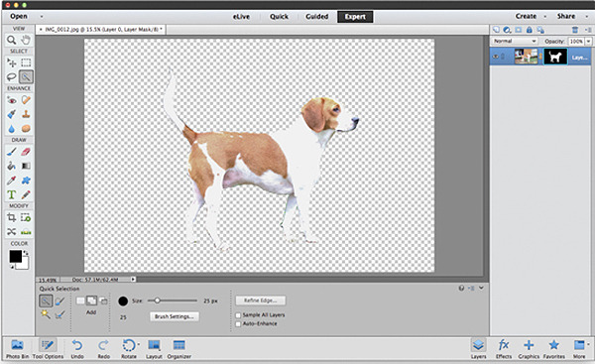Enable Sample All Layers checkbox
This screenshot has height=364, width=595.
pos(238,315)
